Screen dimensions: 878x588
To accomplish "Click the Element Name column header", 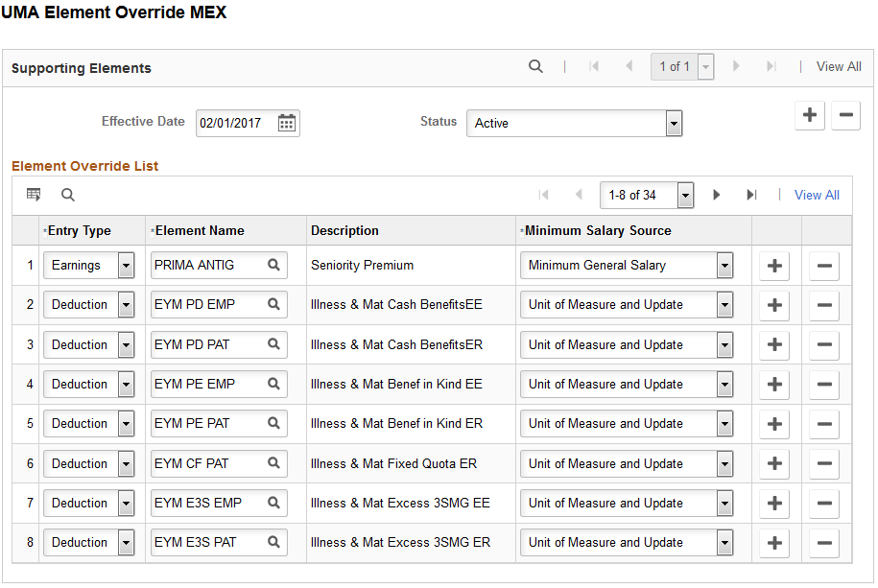I will (200, 231).
